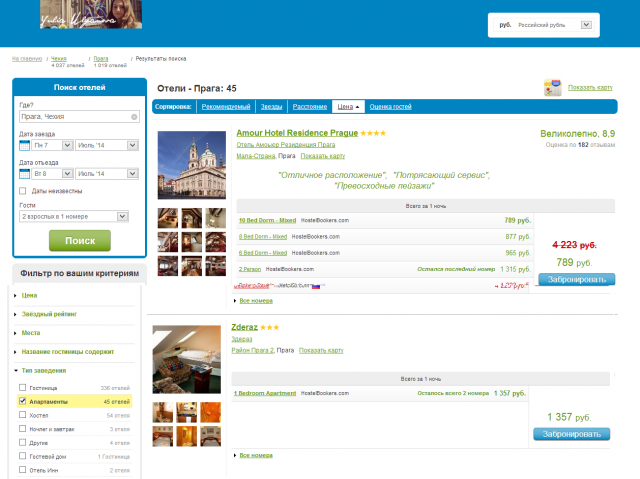Book Amour Hotel with Забронировать

[577, 279]
